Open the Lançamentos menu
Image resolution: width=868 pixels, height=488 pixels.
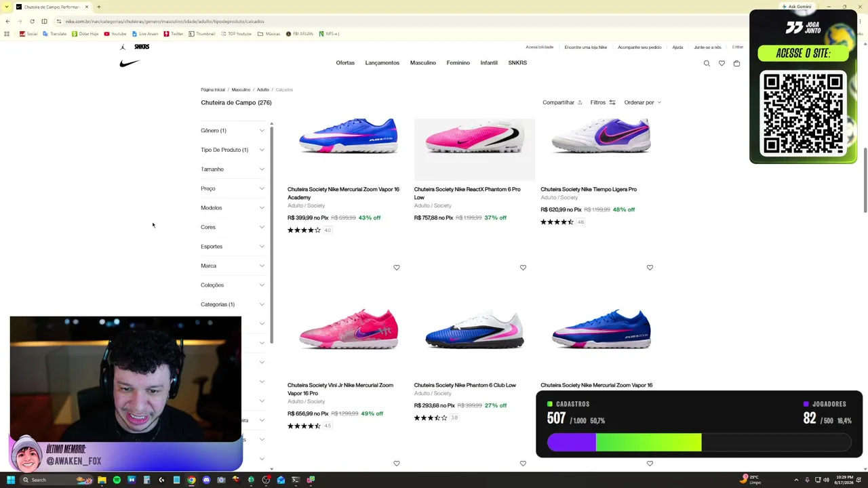[382, 63]
